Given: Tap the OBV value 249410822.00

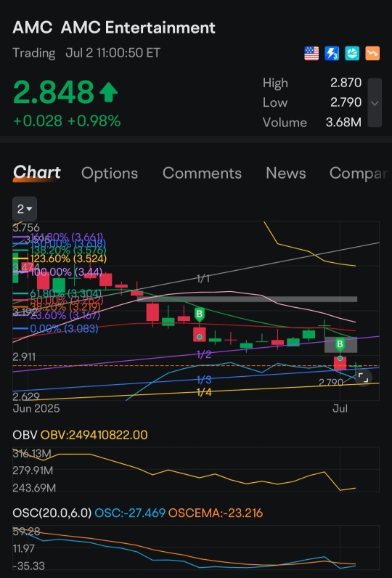Looking at the screenshot, I should click(x=94, y=435).
